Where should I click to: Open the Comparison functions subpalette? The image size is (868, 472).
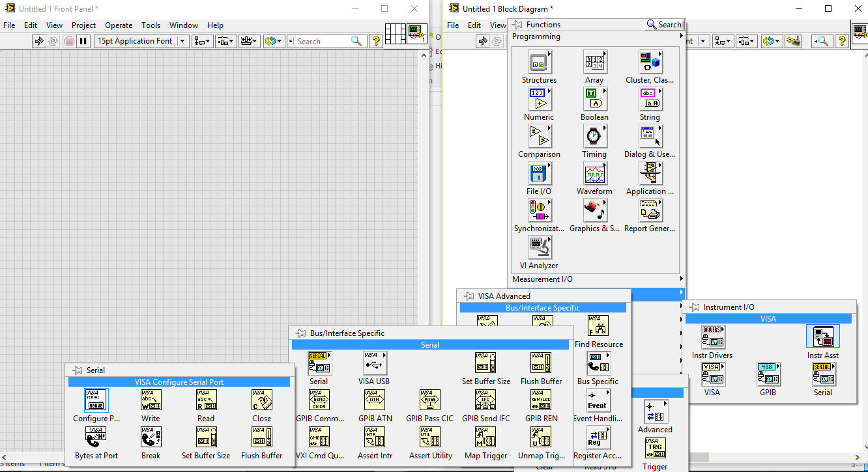(540, 137)
